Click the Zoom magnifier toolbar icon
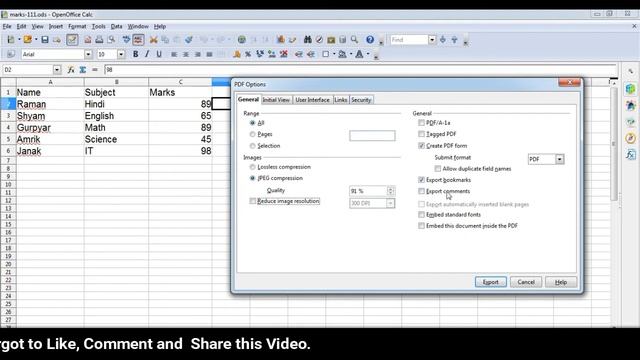 pos(354,40)
